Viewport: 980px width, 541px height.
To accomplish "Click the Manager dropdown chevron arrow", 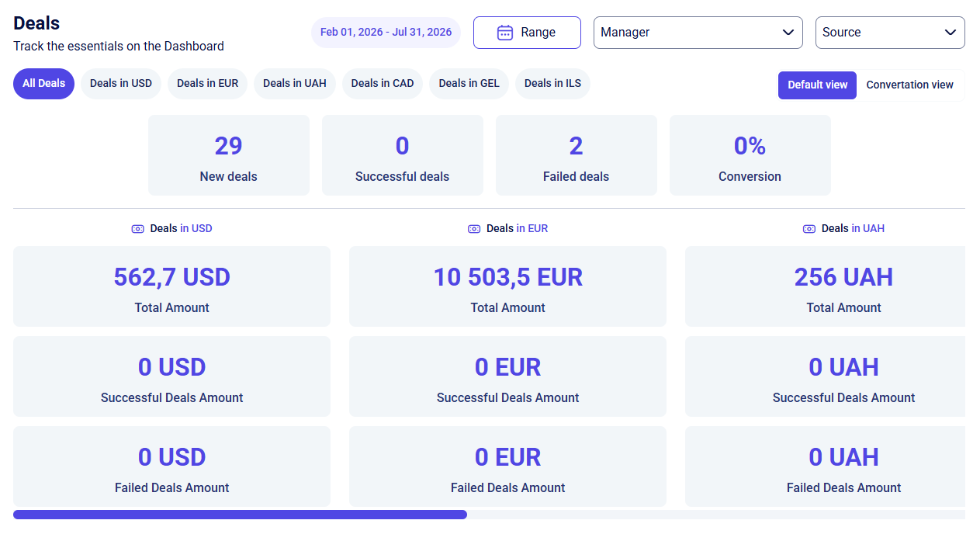I will pyautogui.click(x=788, y=33).
